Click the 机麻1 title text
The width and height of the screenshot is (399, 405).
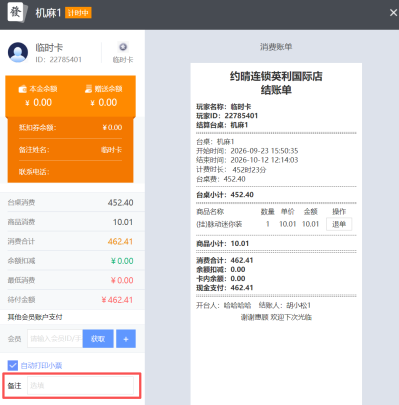click(48, 13)
